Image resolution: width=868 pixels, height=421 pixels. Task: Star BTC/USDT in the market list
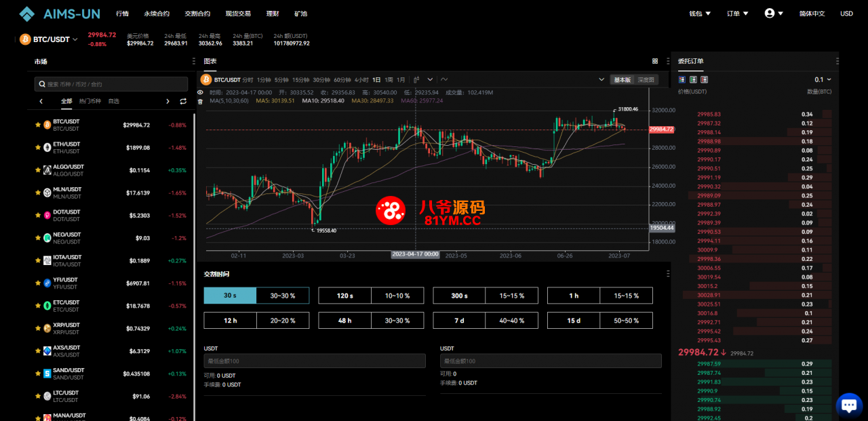(x=37, y=124)
